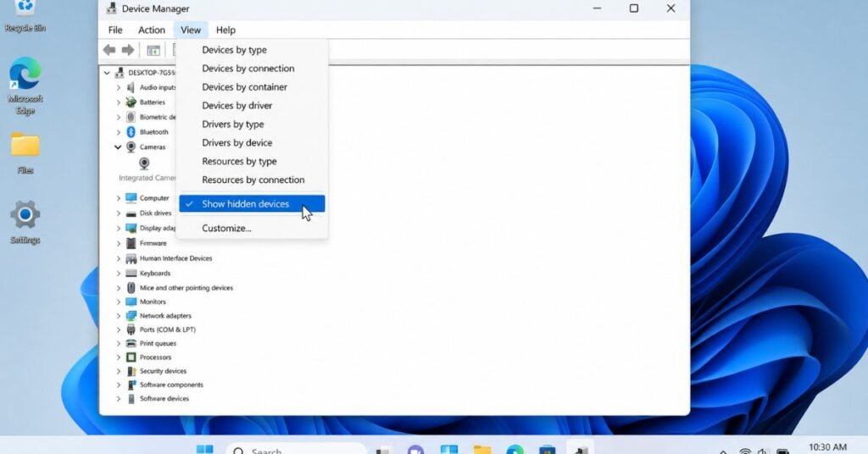This screenshot has width=868, height=454.
Task: Click the Mice and pointing devices icon
Action: click(x=131, y=287)
